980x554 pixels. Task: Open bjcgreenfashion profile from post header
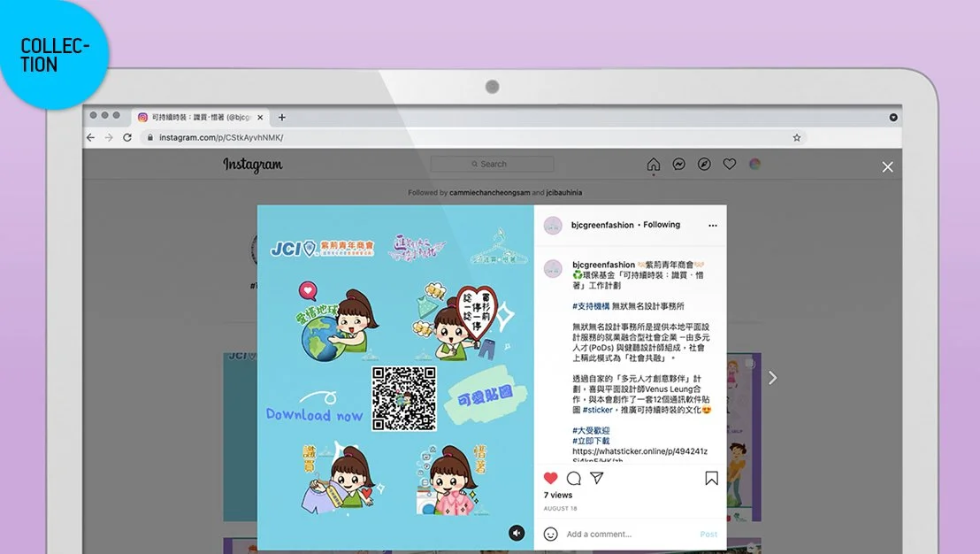[x=602, y=225]
